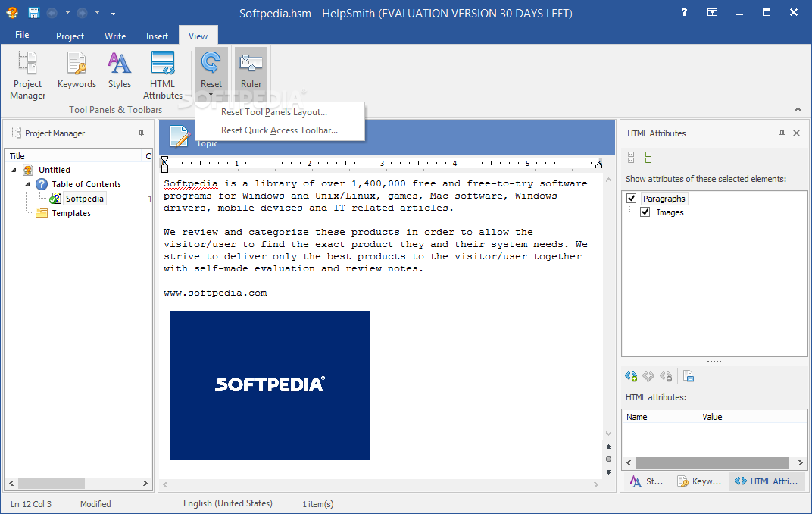Switch to the Styles bottom tab
Image resolution: width=812 pixels, height=514 pixels.
(647, 481)
